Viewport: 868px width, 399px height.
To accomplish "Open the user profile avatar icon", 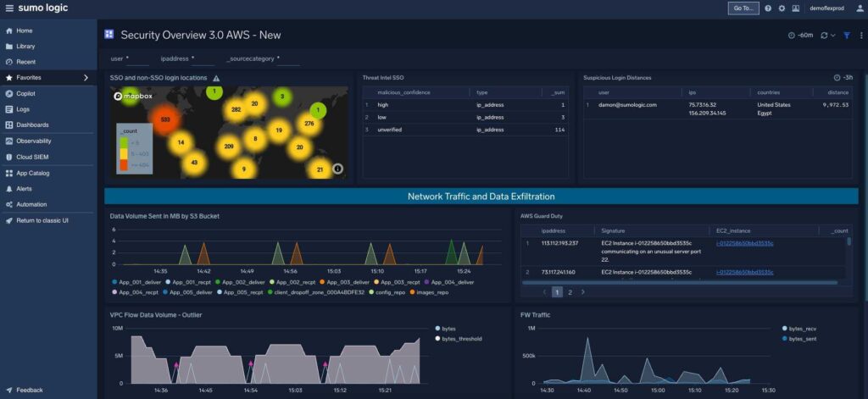I will tap(860, 8).
